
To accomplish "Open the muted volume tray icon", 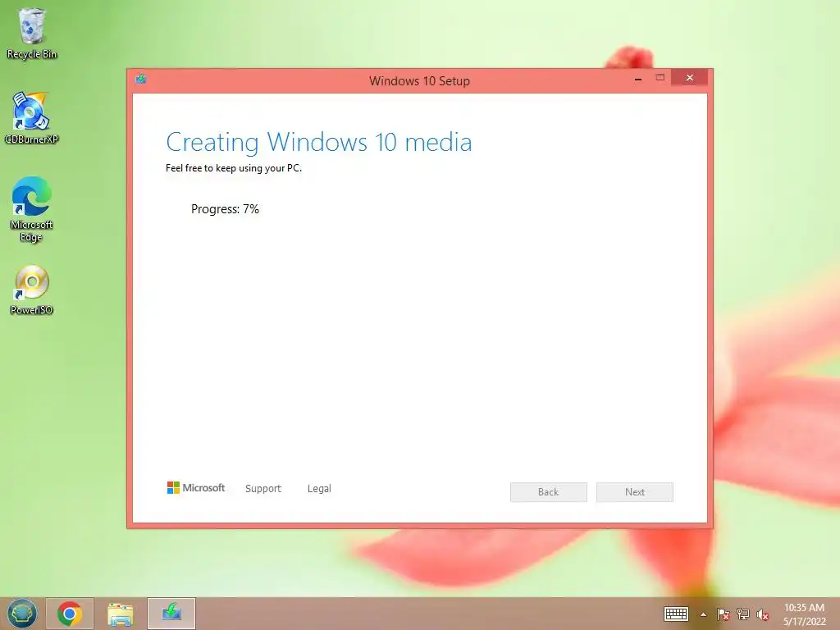I will pyautogui.click(x=763, y=614).
